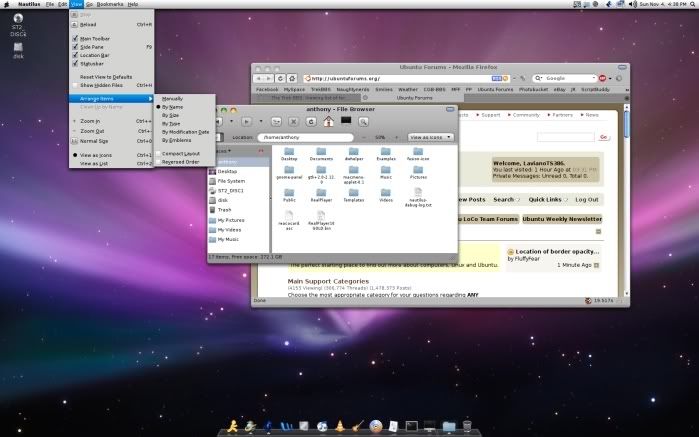Select By Modification Date option
Viewport: 699px width, 437px height.
[x=185, y=132]
